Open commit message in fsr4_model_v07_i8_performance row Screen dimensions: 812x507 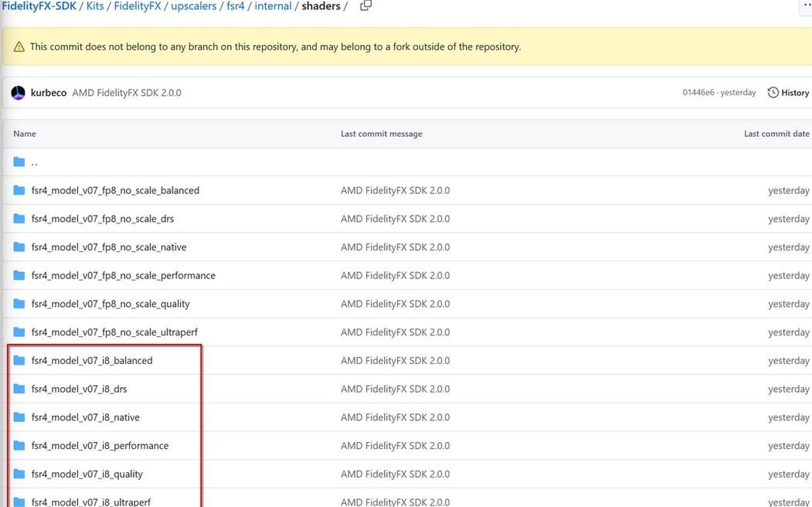point(395,445)
